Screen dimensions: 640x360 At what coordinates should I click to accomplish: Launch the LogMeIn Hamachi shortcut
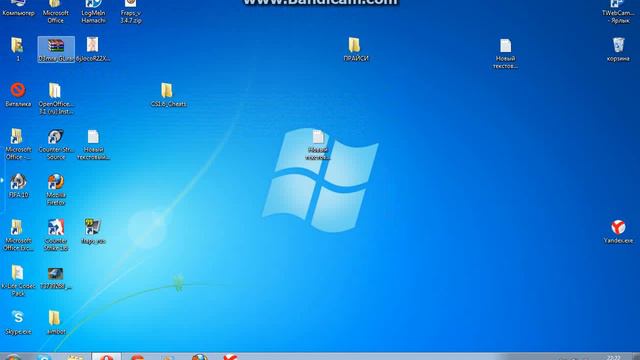(93, 11)
